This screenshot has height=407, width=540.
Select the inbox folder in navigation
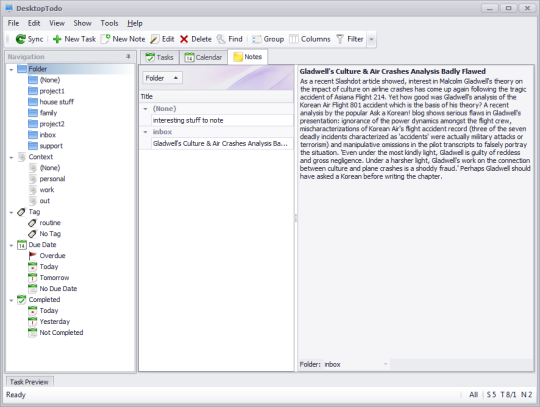pyautogui.click(x=48, y=135)
